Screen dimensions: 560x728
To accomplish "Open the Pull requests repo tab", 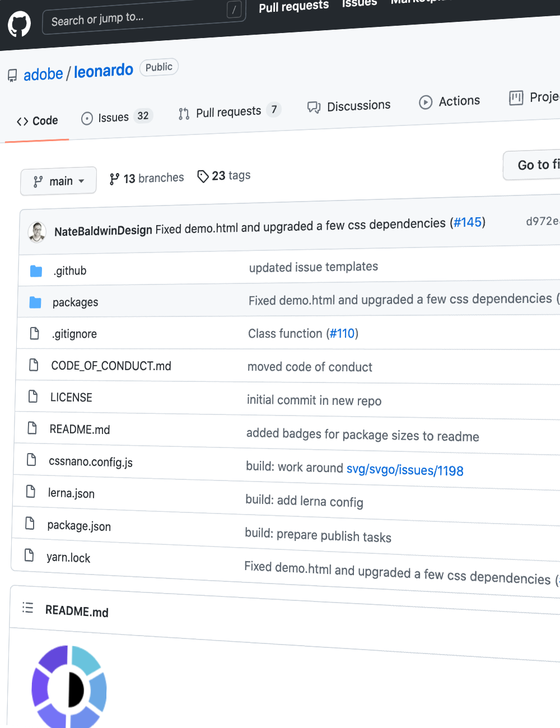I will point(228,112).
